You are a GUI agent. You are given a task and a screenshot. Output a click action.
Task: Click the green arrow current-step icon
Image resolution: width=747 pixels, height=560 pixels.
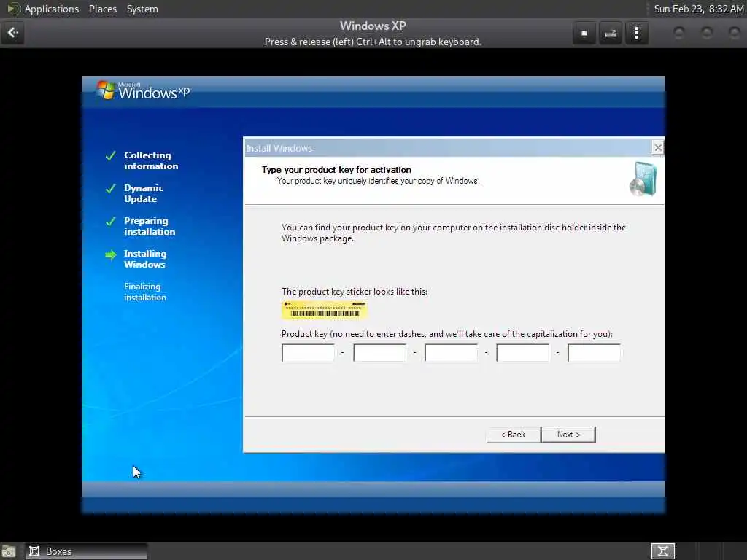(x=111, y=254)
